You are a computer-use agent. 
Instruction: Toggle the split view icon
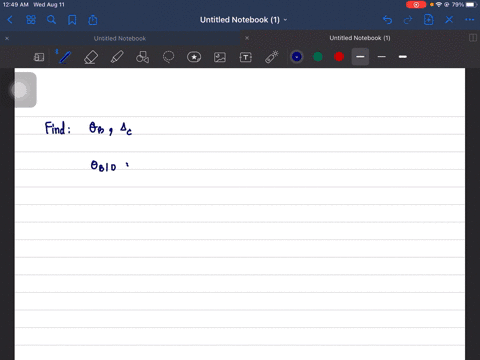pyautogui.click(x=473, y=38)
